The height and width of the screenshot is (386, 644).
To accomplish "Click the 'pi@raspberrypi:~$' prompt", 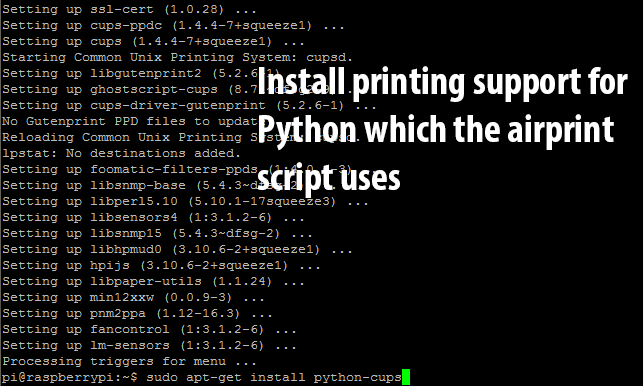I will (x=70, y=377).
